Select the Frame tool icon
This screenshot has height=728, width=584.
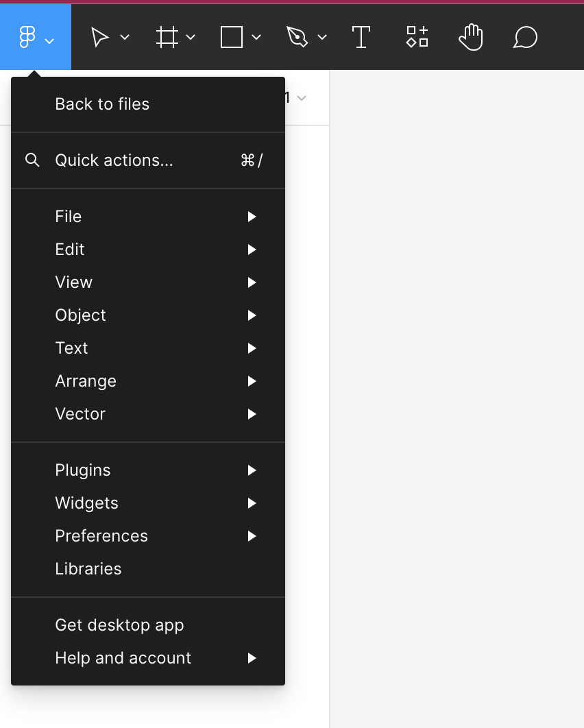tap(167, 37)
